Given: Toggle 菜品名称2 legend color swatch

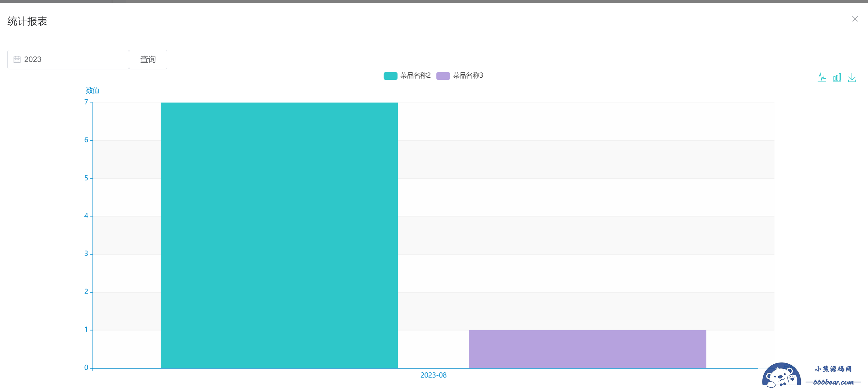Looking at the screenshot, I should point(390,76).
